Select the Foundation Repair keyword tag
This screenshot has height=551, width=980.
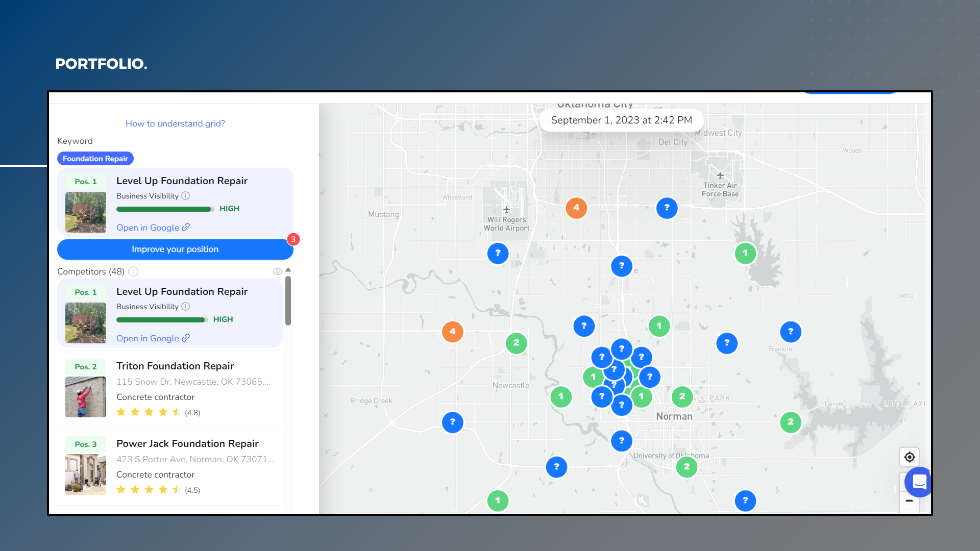click(95, 159)
